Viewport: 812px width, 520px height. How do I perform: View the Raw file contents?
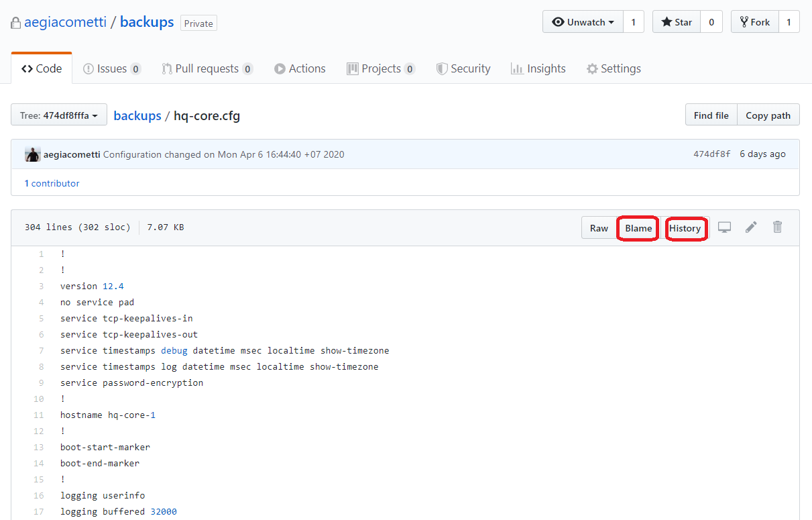tap(599, 228)
